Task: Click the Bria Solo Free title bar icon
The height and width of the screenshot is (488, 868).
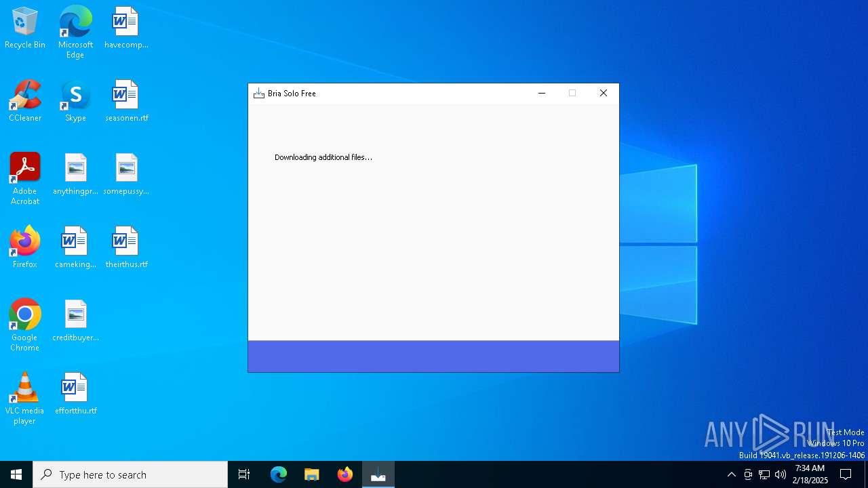Action: [x=258, y=94]
